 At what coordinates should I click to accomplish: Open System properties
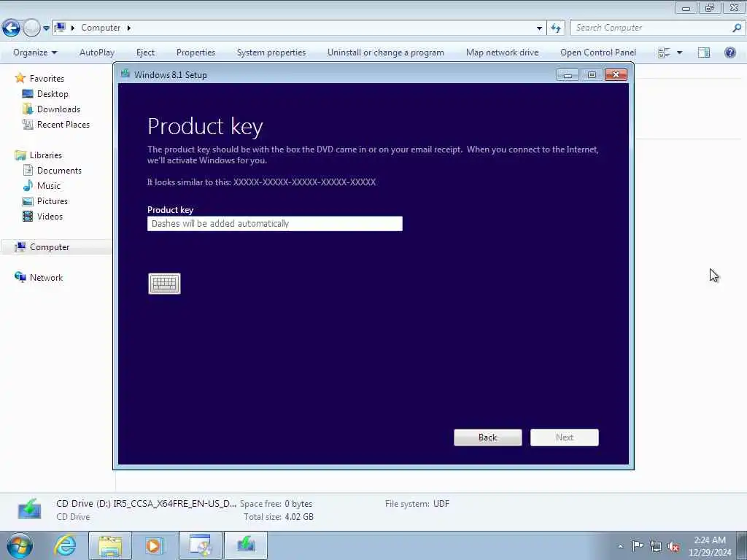click(271, 52)
